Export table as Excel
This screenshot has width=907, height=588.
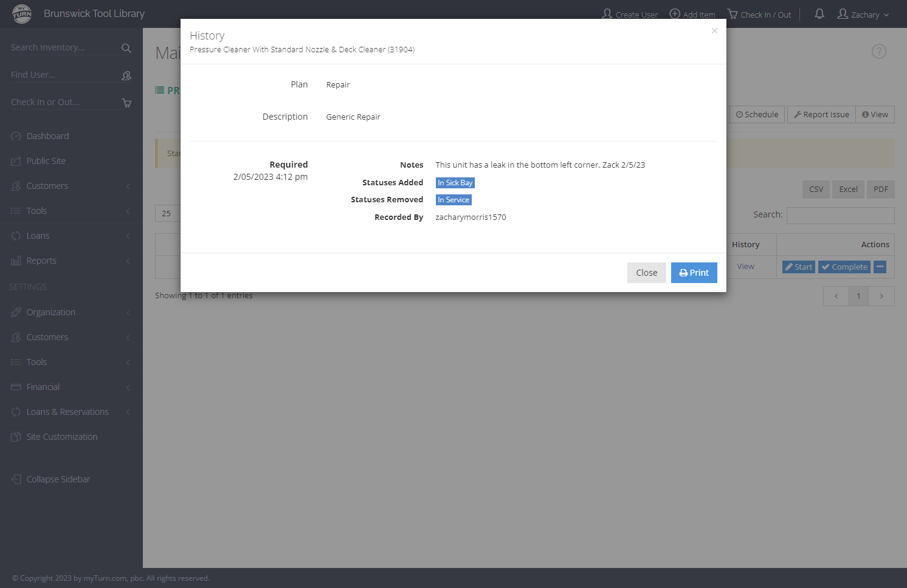pyautogui.click(x=848, y=190)
